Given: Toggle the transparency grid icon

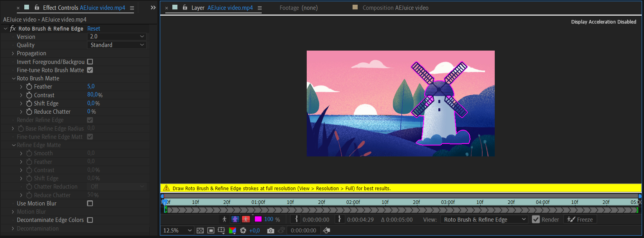Looking at the screenshot, I should point(200,231).
